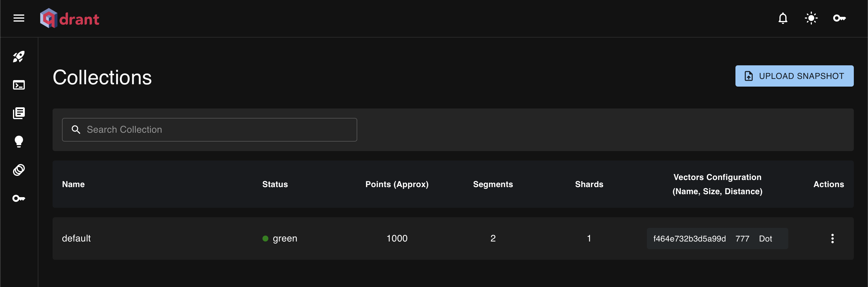
Task: Open the Console from sidebar
Action: [19, 85]
